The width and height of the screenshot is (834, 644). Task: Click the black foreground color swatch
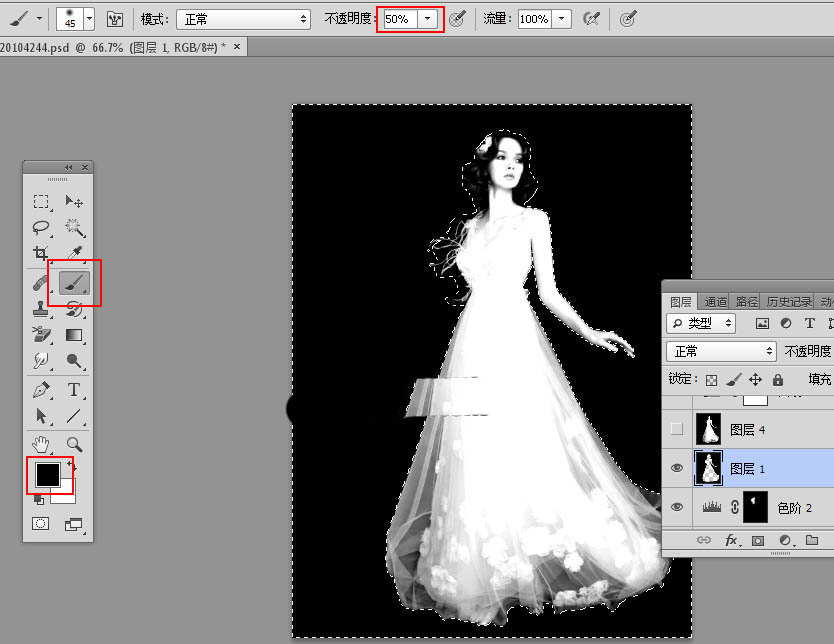(x=47, y=475)
